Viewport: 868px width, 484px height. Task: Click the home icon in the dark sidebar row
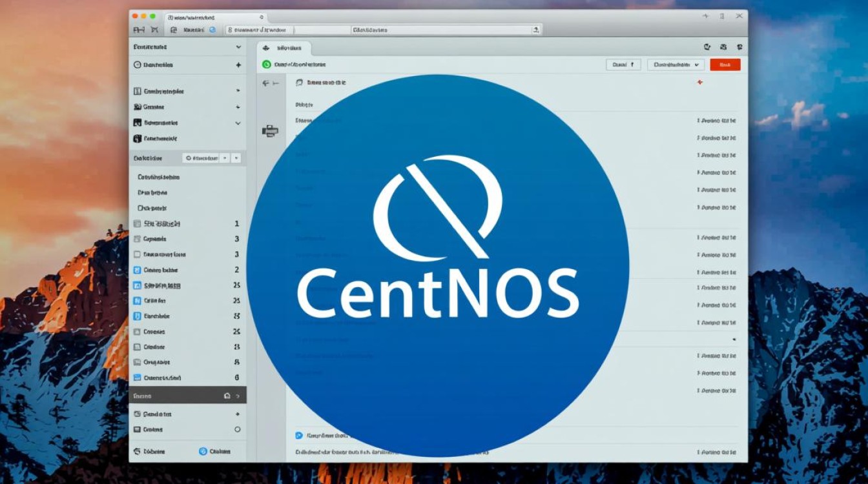227,396
